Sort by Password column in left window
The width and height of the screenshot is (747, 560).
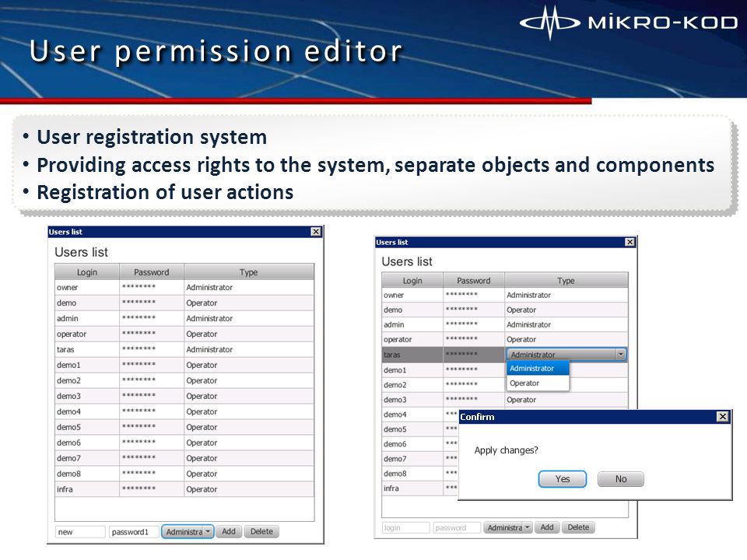tap(152, 272)
